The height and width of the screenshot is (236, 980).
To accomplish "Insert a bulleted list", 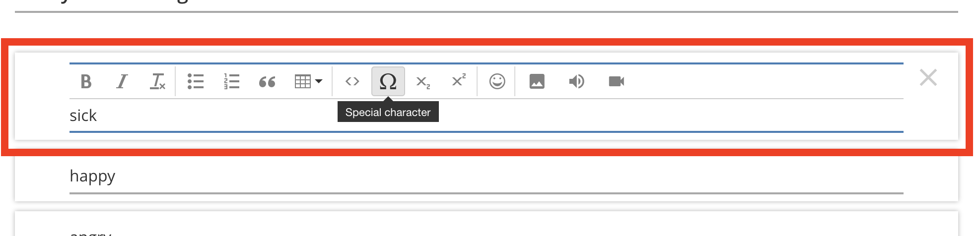I will [196, 81].
